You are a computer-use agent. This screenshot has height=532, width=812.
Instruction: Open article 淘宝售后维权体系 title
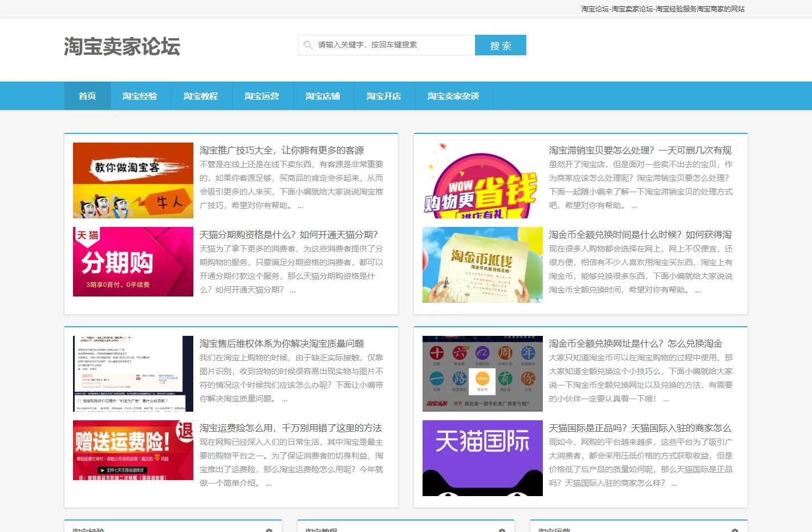pyautogui.click(x=282, y=343)
